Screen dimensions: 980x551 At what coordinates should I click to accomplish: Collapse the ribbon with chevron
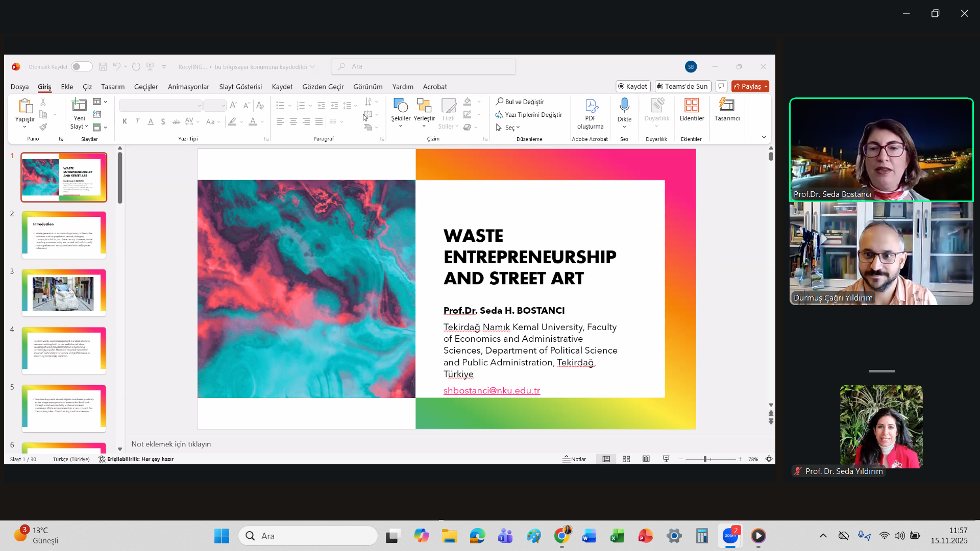(764, 137)
